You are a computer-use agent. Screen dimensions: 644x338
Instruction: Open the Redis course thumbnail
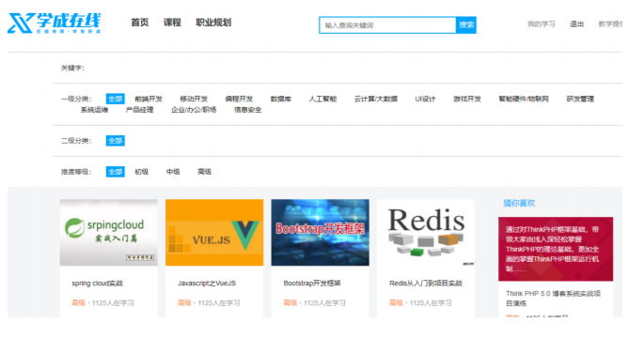[426, 233]
